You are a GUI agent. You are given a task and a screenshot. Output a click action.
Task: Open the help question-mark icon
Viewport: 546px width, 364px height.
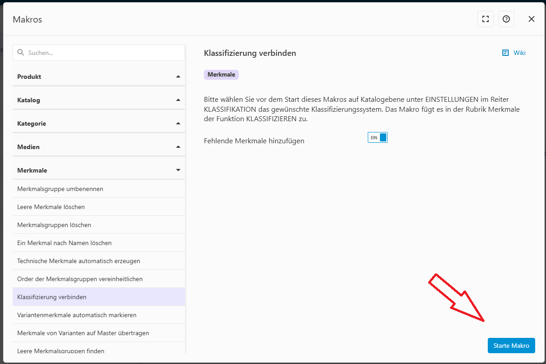click(x=506, y=19)
